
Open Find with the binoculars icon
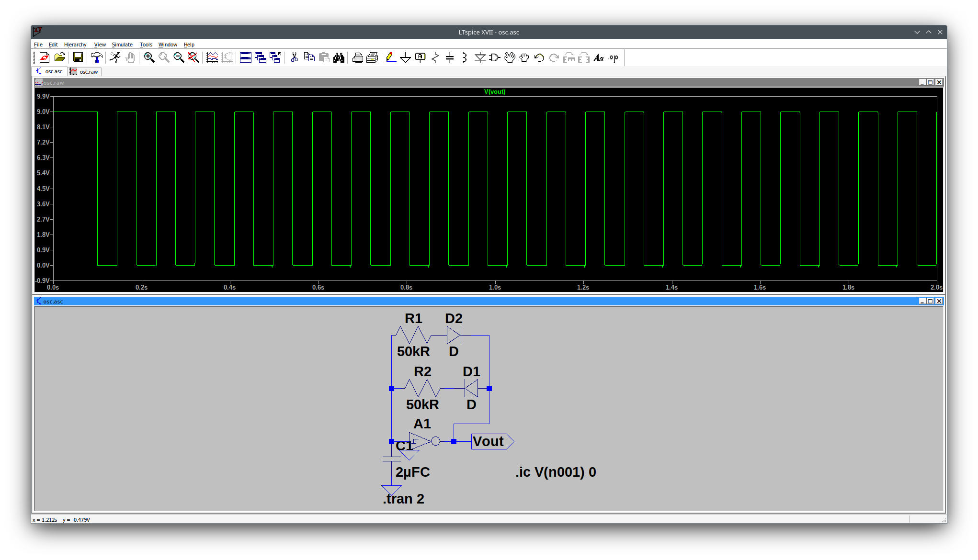click(x=339, y=58)
